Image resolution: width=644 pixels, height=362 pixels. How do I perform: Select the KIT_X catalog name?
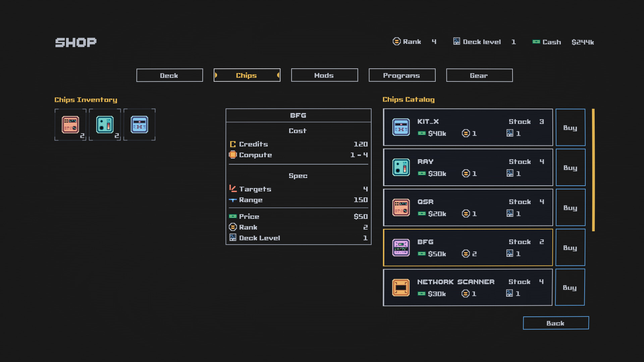428,122
